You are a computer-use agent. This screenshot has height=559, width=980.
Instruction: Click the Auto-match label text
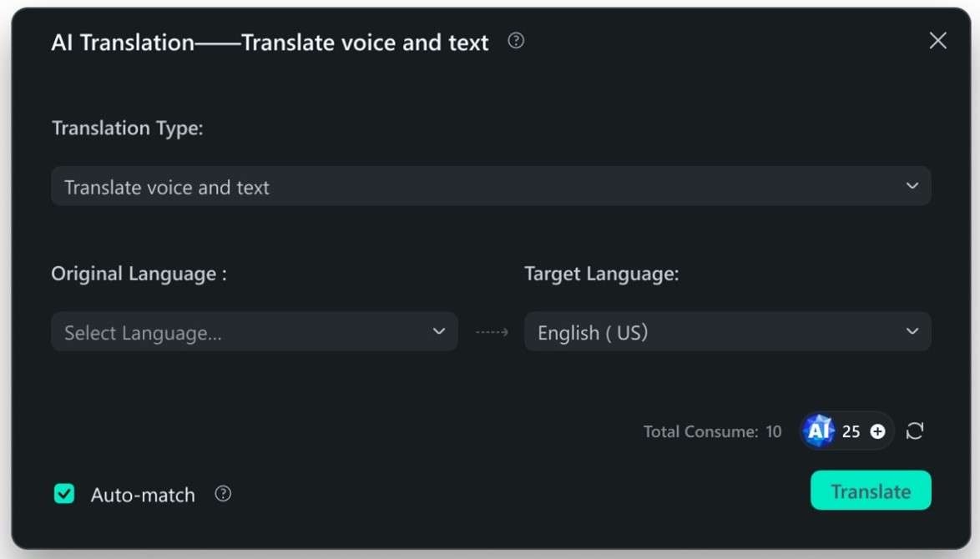click(143, 495)
